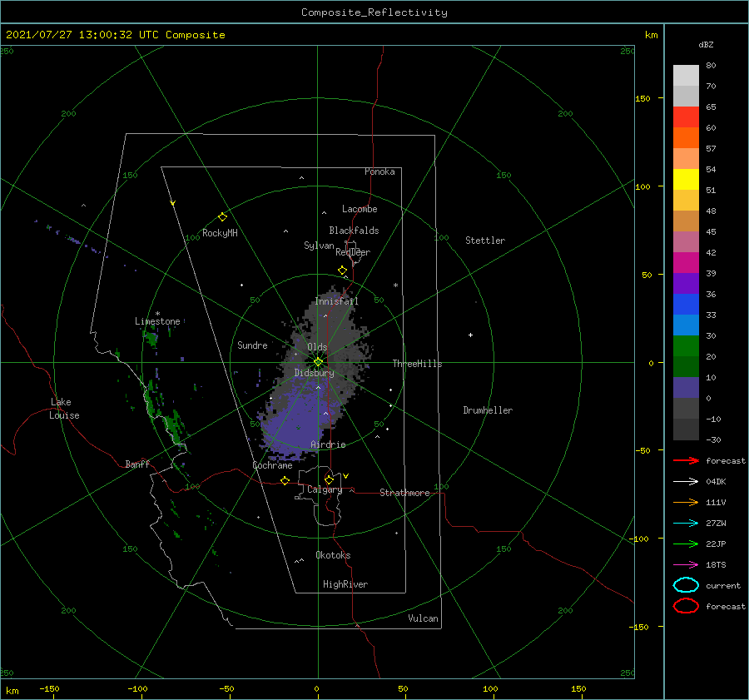Click the white 04DK arrow icon
The width and height of the screenshot is (749, 700).
(686, 481)
